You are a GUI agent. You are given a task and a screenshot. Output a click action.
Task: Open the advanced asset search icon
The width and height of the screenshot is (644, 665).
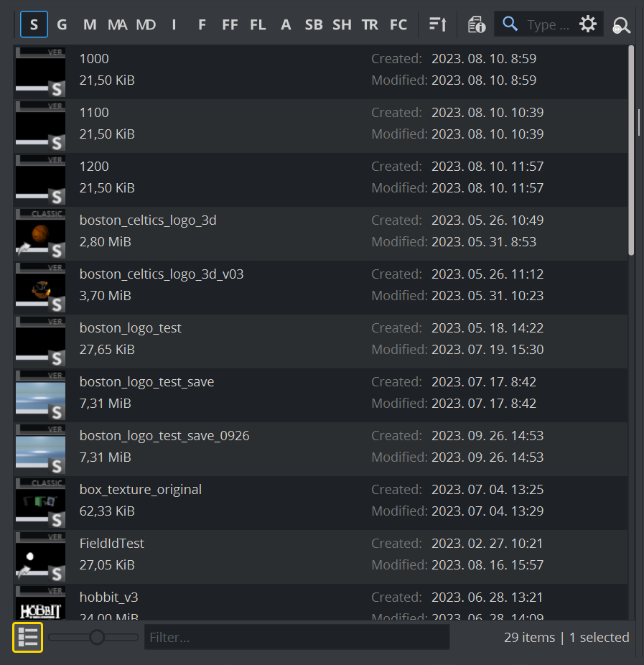pyautogui.click(x=621, y=26)
